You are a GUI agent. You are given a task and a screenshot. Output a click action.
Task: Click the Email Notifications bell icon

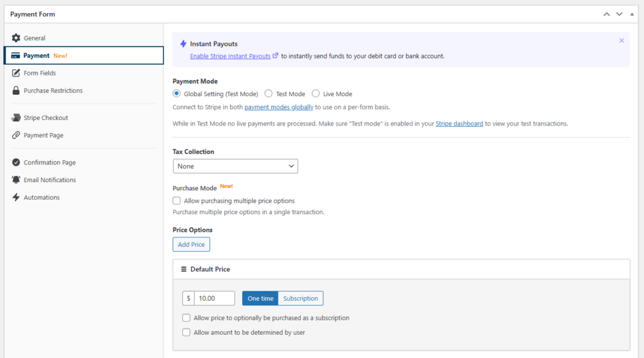(16, 180)
